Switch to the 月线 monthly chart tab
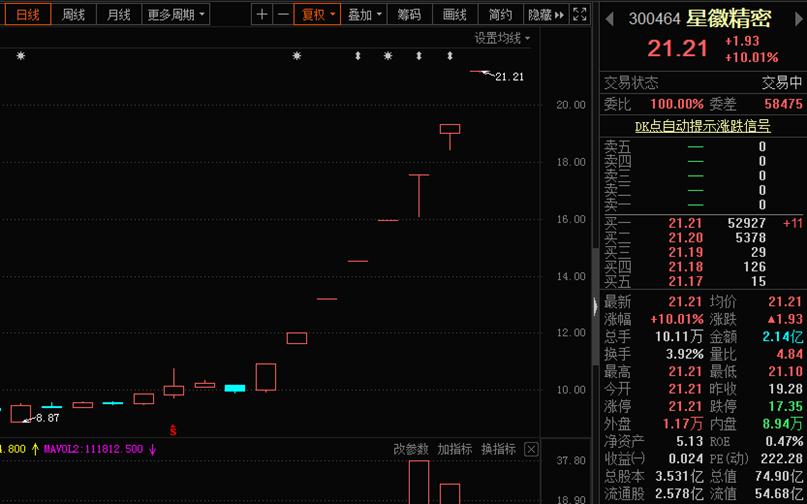Screen dimensions: 807x504 118,14
